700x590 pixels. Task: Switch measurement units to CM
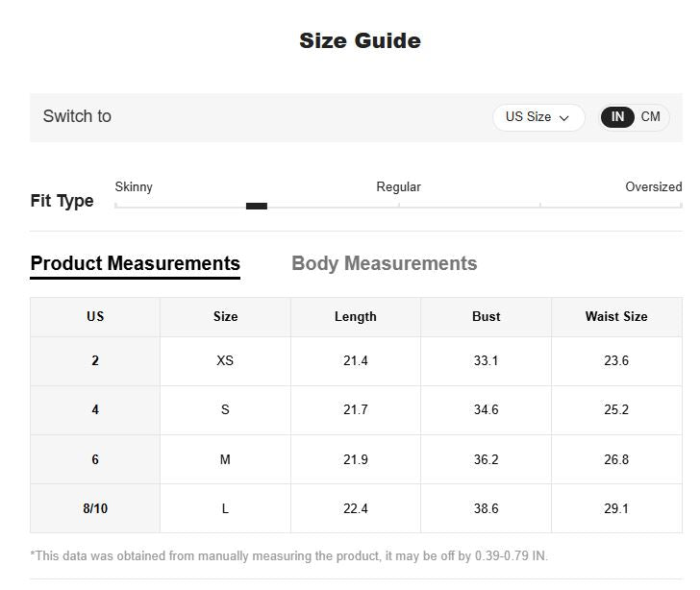coord(651,117)
